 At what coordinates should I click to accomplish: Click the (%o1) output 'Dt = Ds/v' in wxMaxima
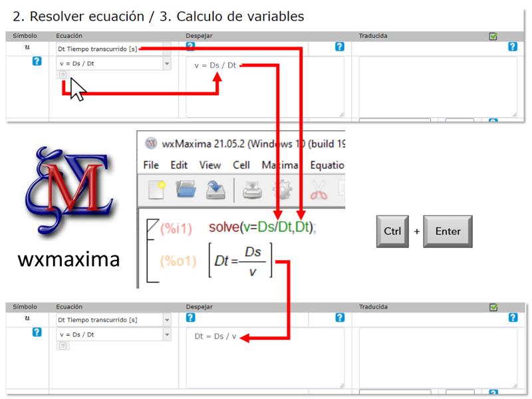[x=240, y=261]
